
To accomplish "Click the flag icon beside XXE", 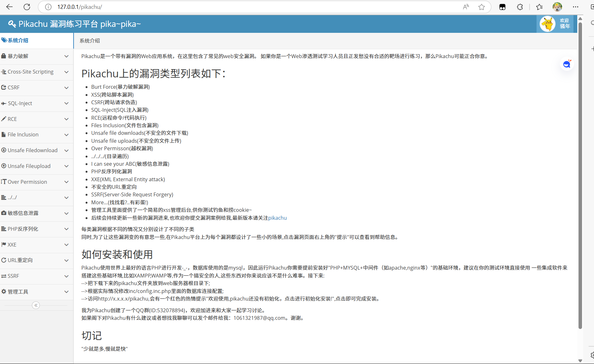I will (x=4, y=245).
